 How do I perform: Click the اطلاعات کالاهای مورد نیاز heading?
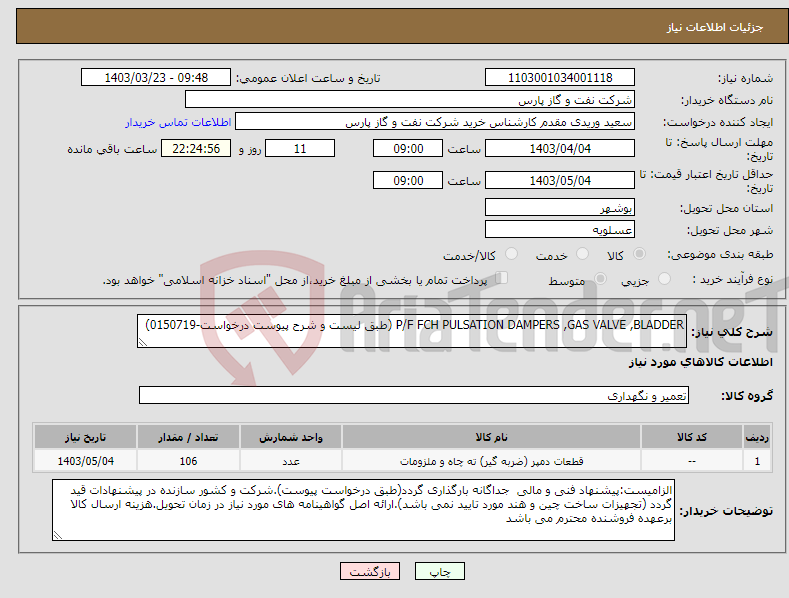click(700, 362)
